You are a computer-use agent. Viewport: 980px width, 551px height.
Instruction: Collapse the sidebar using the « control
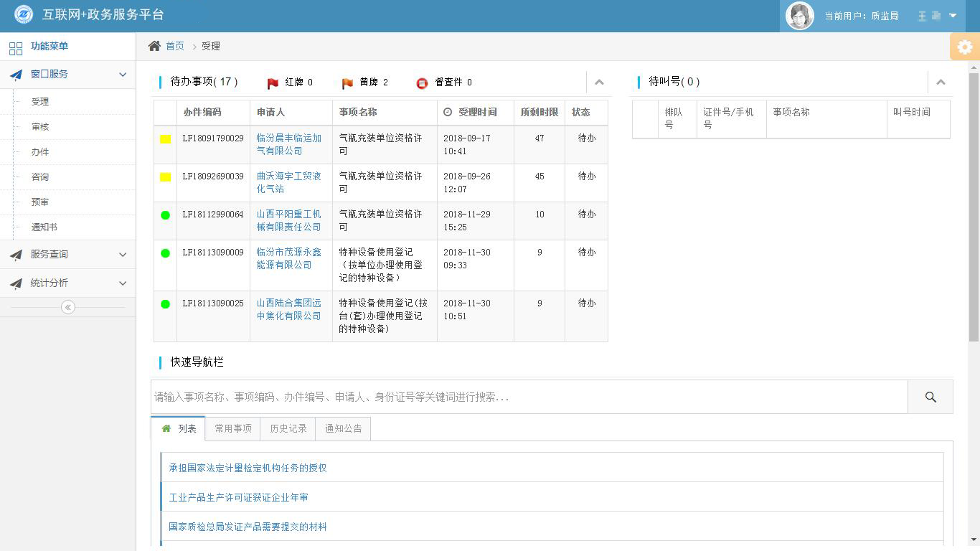click(67, 307)
